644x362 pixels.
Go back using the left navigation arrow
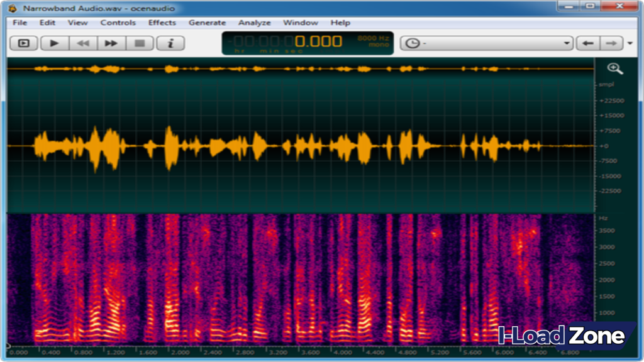(587, 43)
